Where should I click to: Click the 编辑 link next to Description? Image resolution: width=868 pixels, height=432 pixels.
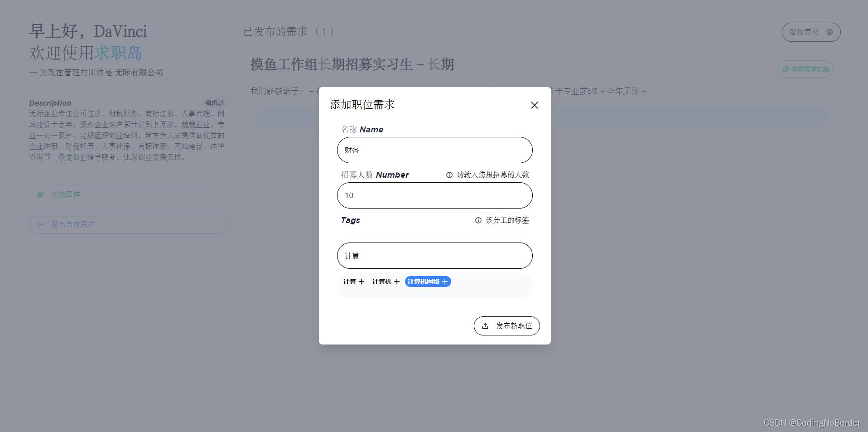coord(214,103)
